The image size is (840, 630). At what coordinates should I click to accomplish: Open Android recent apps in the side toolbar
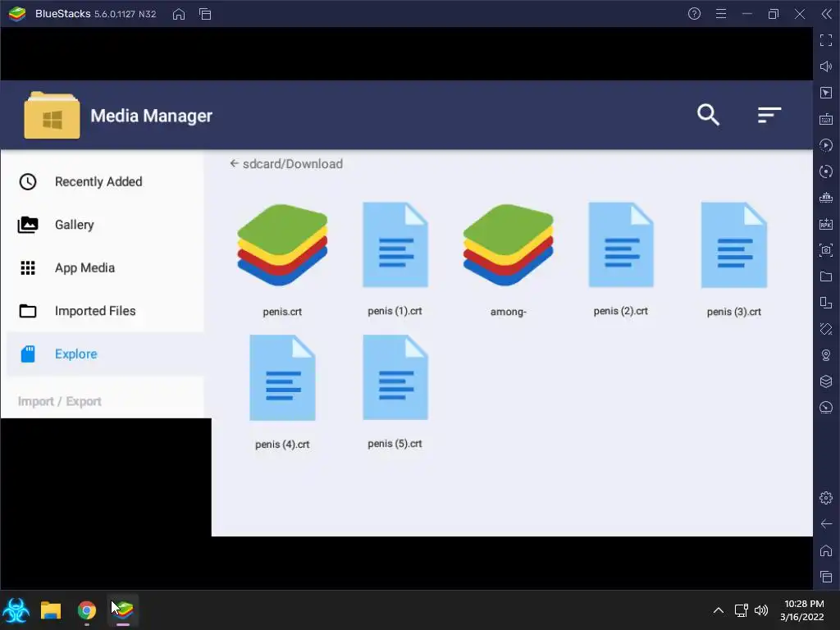826,577
